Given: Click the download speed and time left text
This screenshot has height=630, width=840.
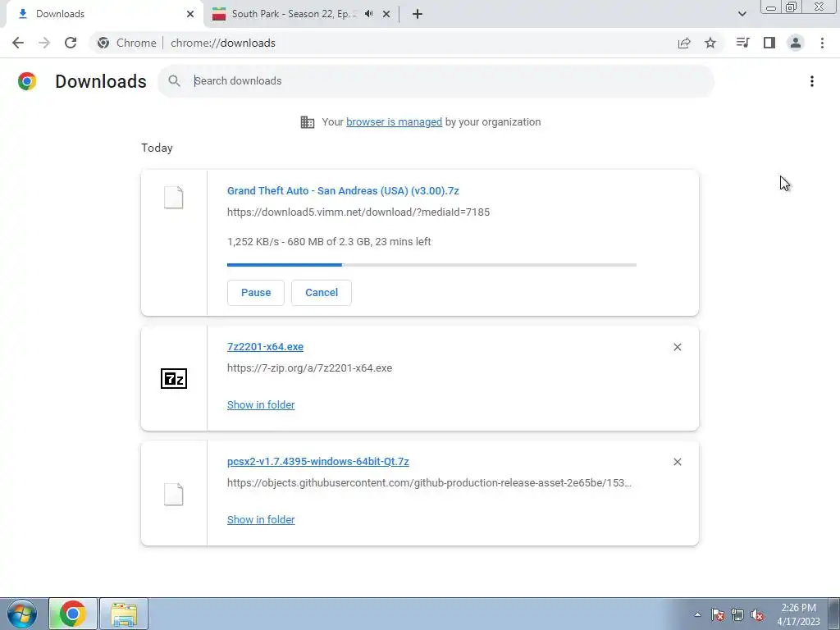Looking at the screenshot, I should pyautogui.click(x=329, y=242).
